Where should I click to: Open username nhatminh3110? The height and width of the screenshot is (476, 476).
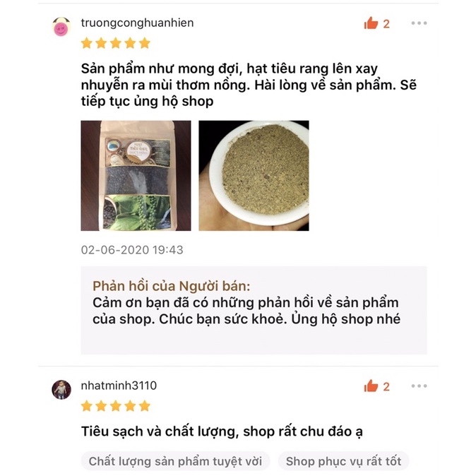tap(119, 386)
